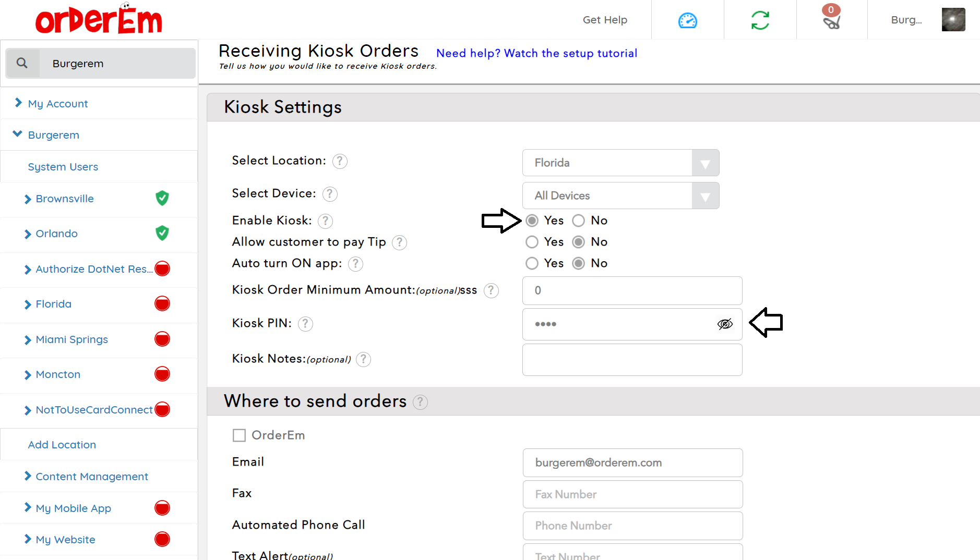Click the Get Help link
Viewport: 980px width, 560px height.
pos(605,20)
